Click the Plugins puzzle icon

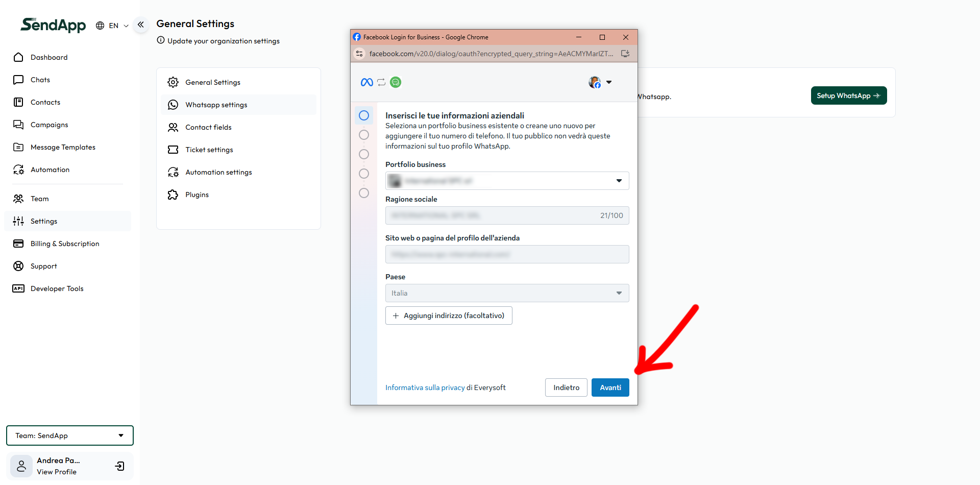pos(173,195)
